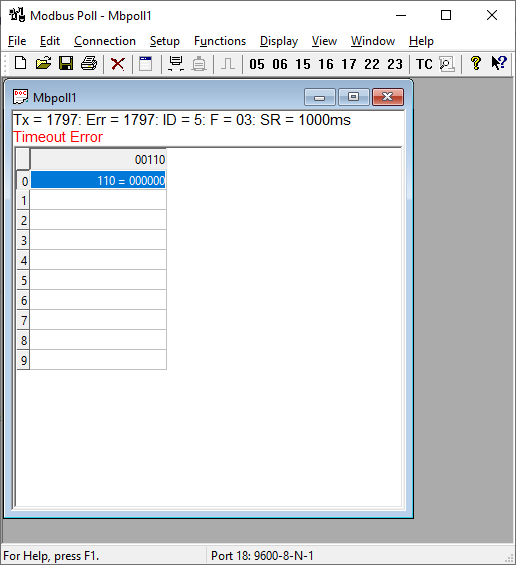Click function 06 write single register
Screen dimensions: 516x565
tap(280, 64)
